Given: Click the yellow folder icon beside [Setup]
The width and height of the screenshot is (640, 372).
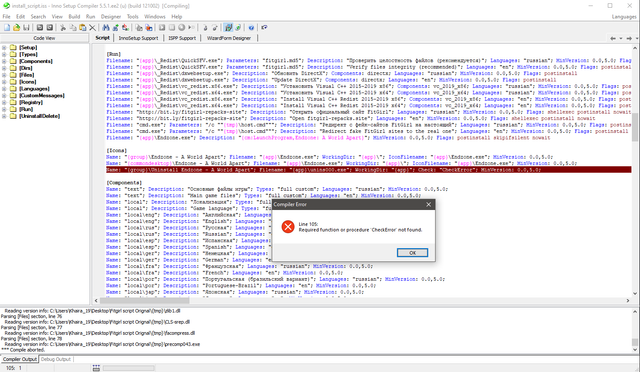Looking at the screenshot, I should [13, 47].
